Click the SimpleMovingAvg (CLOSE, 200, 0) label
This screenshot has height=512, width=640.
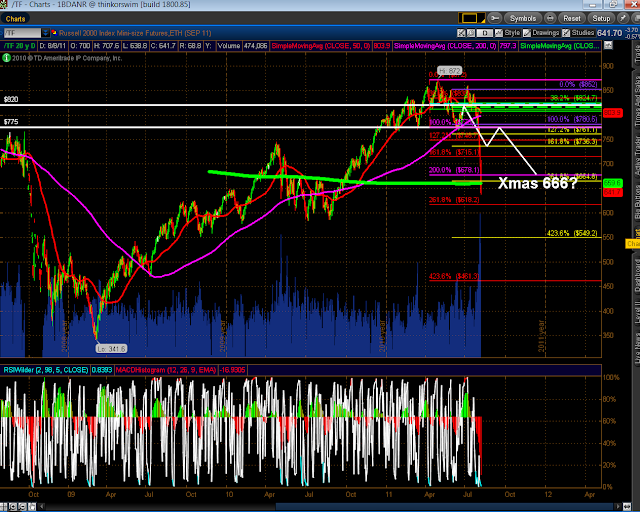pos(445,46)
